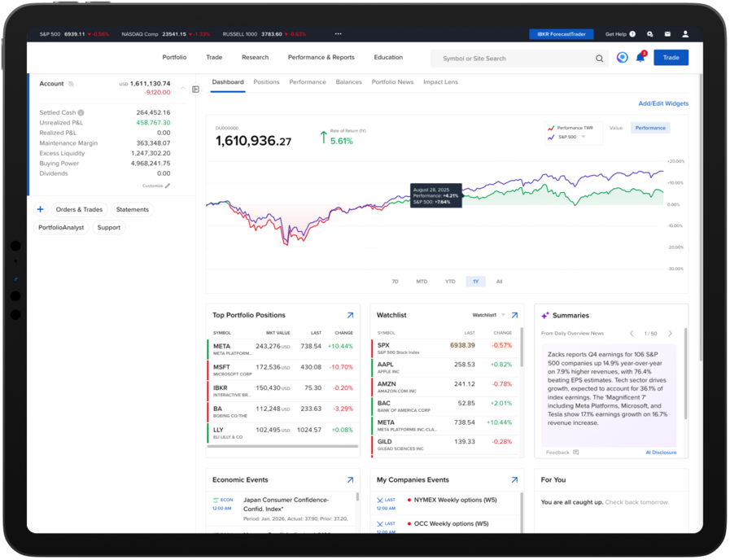Select the 1Y chart range
Image resolution: width=730 pixels, height=560 pixels.
475,282
